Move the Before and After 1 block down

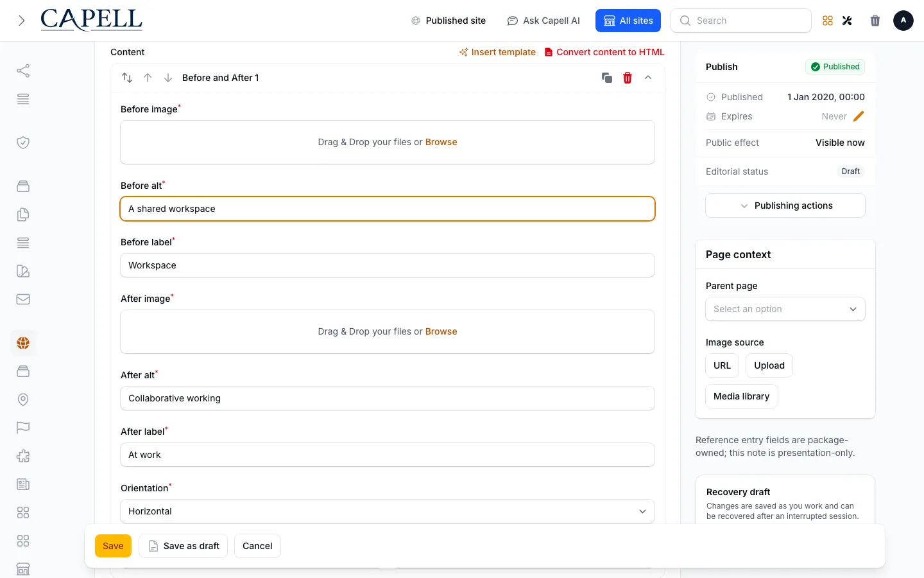pyautogui.click(x=168, y=78)
